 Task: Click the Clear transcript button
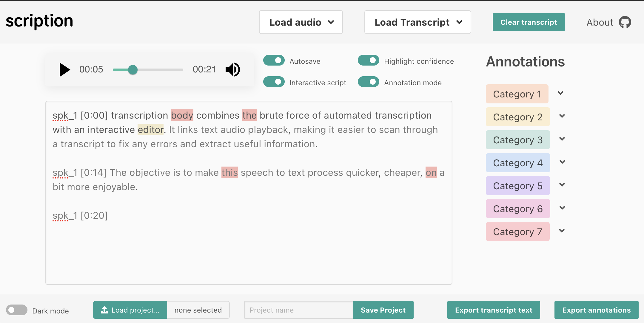click(x=529, y=22)
